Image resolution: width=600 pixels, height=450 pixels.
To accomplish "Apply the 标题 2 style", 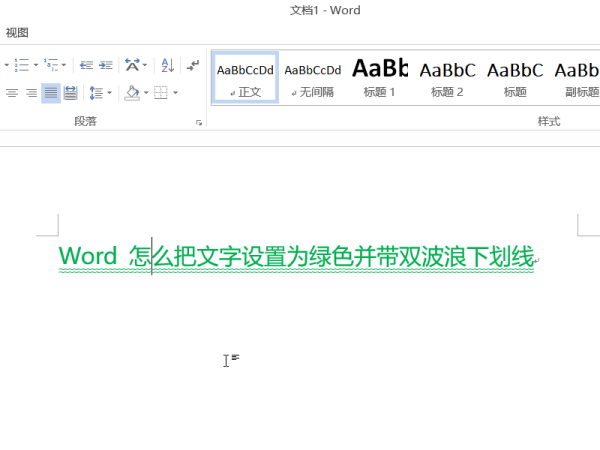I will 447,78.
